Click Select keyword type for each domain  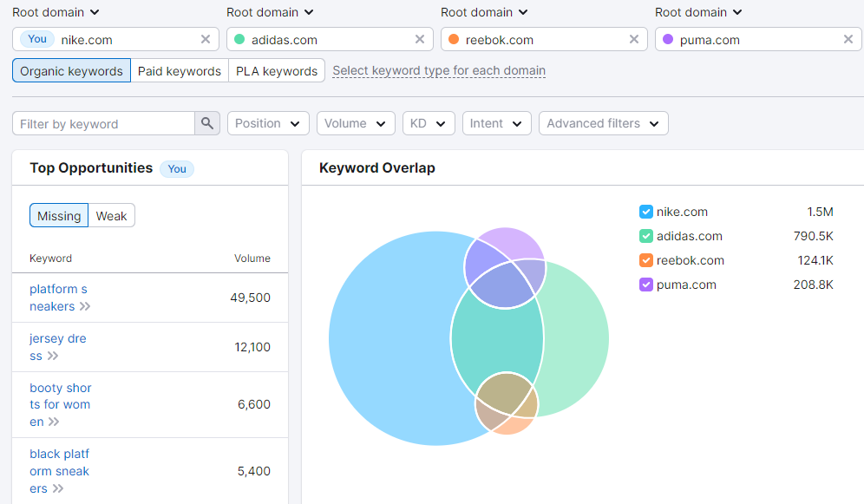(x=439, y=70)
